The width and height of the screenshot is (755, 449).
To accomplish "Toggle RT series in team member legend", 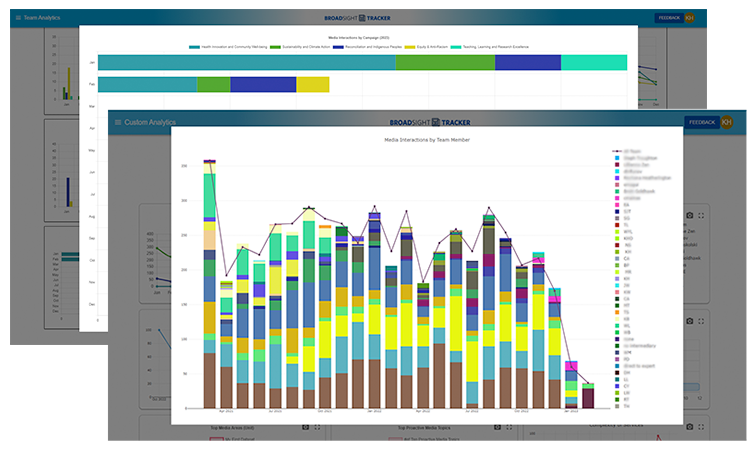I will [622, 399].
